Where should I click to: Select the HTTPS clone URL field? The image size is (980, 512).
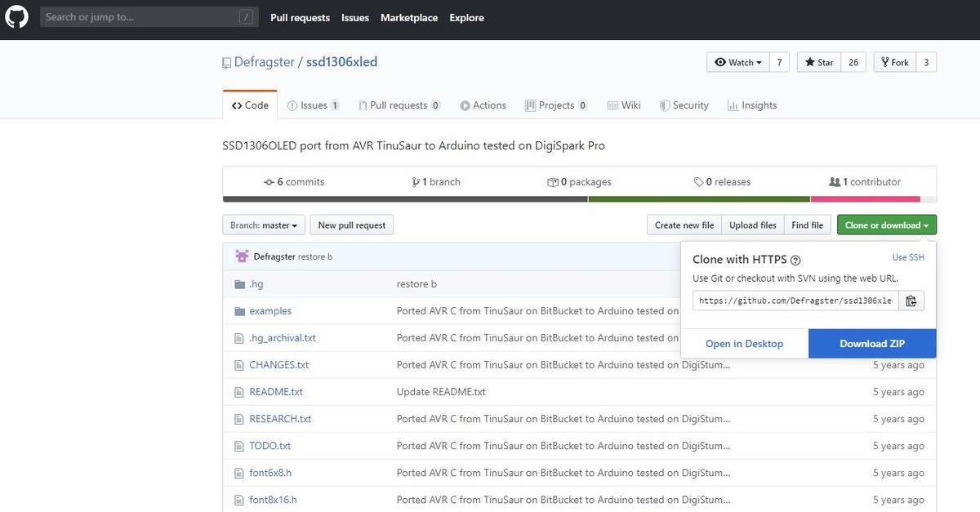795,301
